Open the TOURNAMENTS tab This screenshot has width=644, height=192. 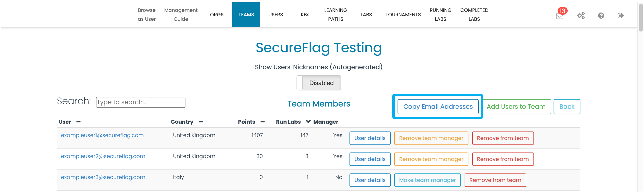(403, 15)
